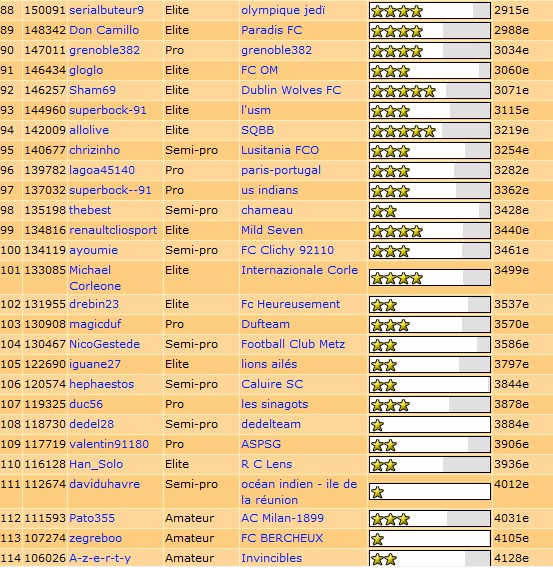This screenshot has width=553, height=568.
Task: Click the Dublin Wolves FC team link
Action: tap(291, 90)
